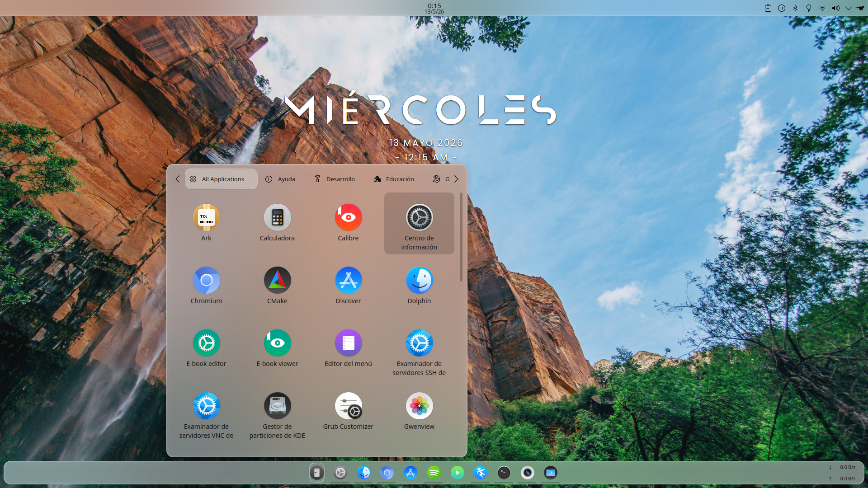Launch Grub Customizer
The height and width of the screenshot is (488, 868).
[348, 412]
